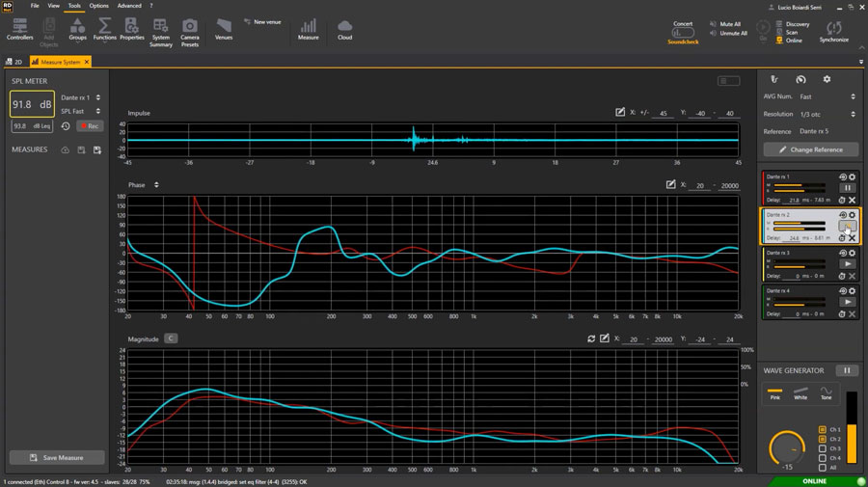The width and height of the screenshot is (868, 487).
Task: Click the SPL history reset clock icon
Action: (x=66, y=126)
